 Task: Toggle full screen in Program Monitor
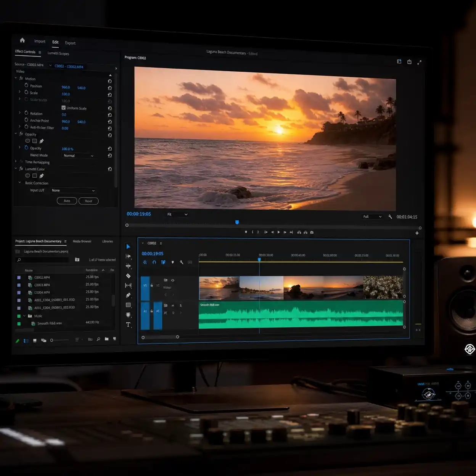tap(419, 62)
